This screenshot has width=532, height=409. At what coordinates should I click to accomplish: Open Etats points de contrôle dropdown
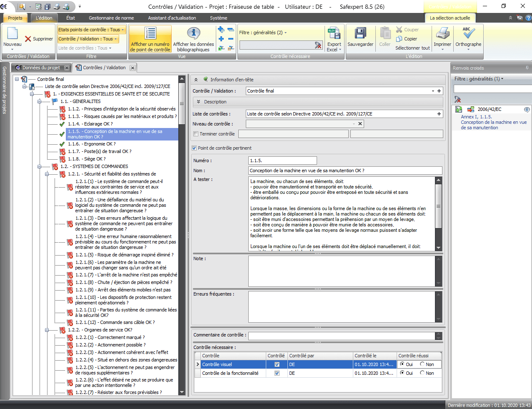pos(91,30)
